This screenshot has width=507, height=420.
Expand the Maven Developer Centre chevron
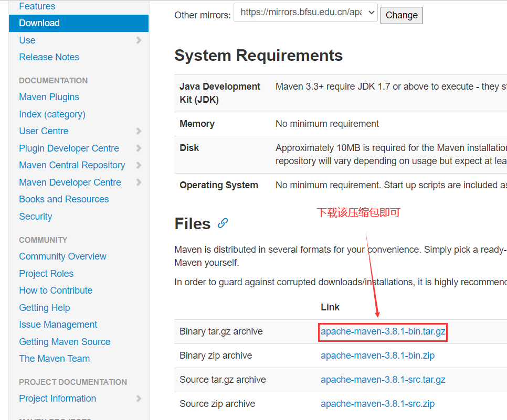139,182
